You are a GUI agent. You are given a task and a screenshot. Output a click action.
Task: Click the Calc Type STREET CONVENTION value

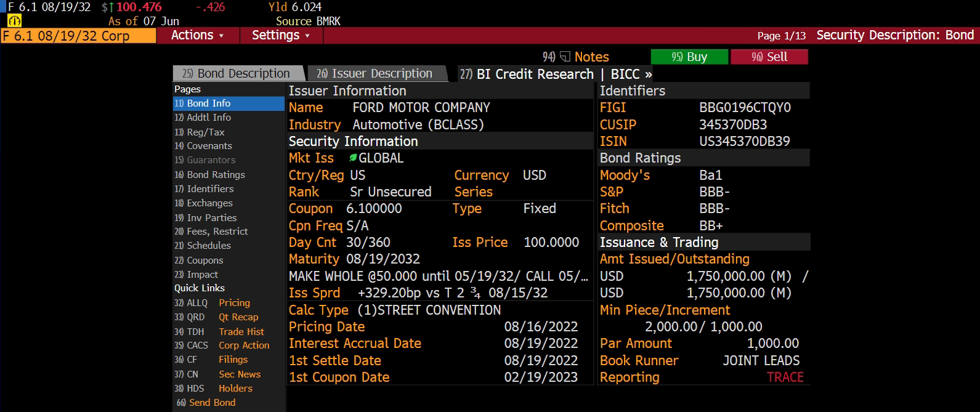tap(429, 310)
